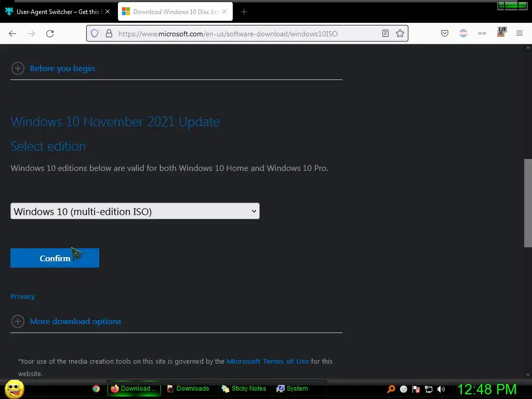This screenshot has width=532, height=399.
Task: Click the round face tray icon
Action: [x=403, y=389]
